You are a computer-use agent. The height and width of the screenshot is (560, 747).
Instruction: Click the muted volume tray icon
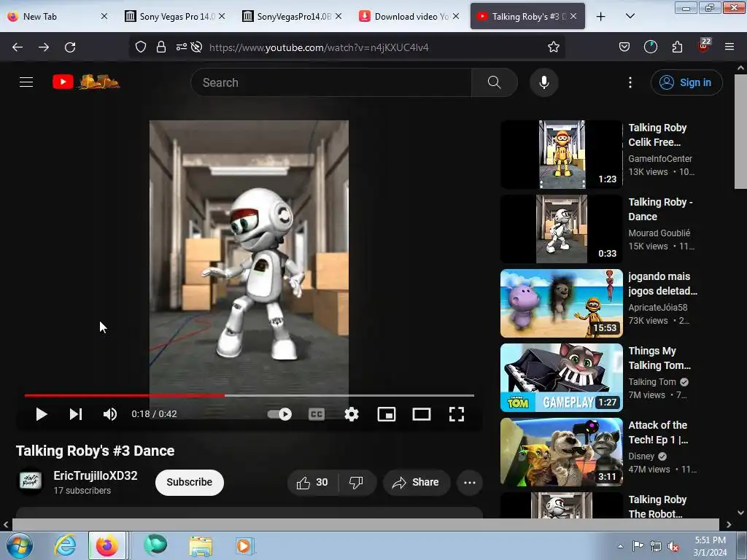tap(673, 547)
